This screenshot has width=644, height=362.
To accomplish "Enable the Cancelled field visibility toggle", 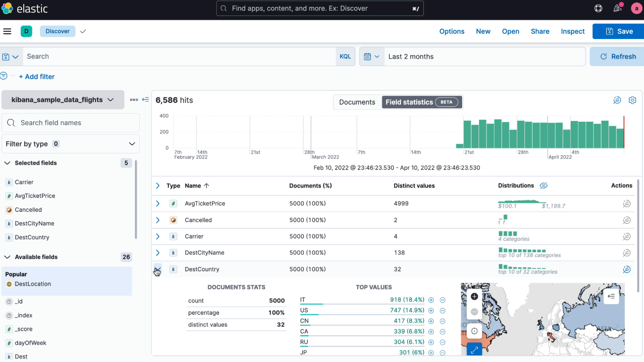I will [158, 220].
